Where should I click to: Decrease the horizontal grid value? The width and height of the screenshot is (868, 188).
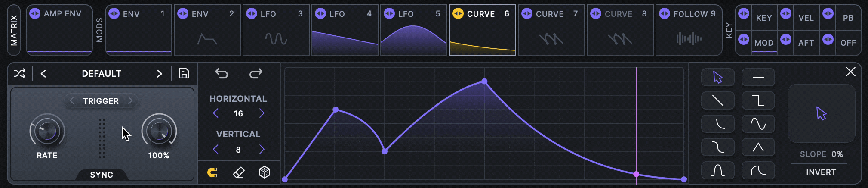coord(216,113)
